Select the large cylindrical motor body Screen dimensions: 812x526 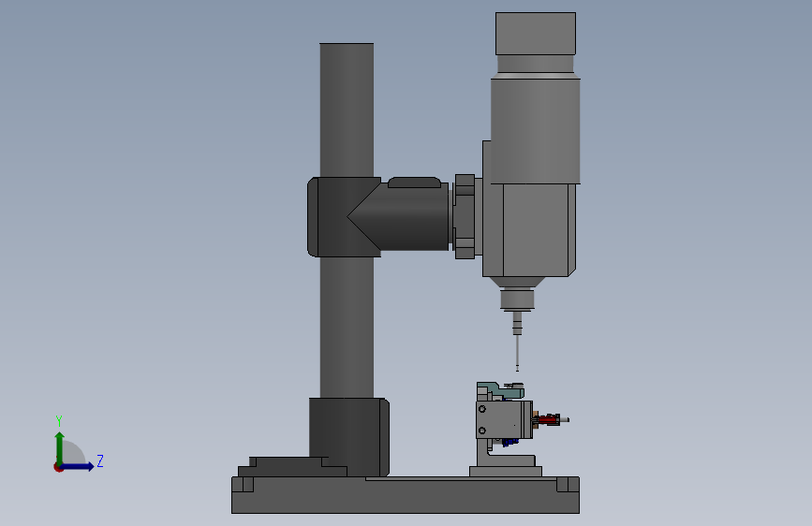[x=536, y=129]
